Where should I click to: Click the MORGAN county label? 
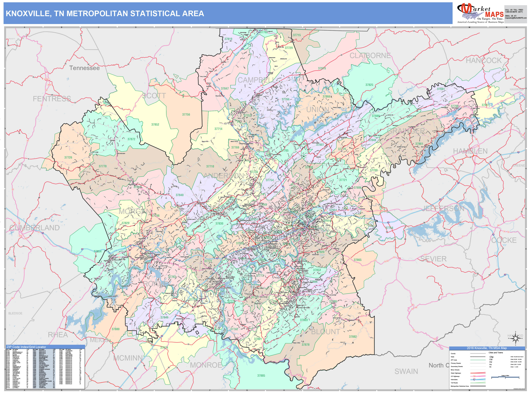(135, 211)
